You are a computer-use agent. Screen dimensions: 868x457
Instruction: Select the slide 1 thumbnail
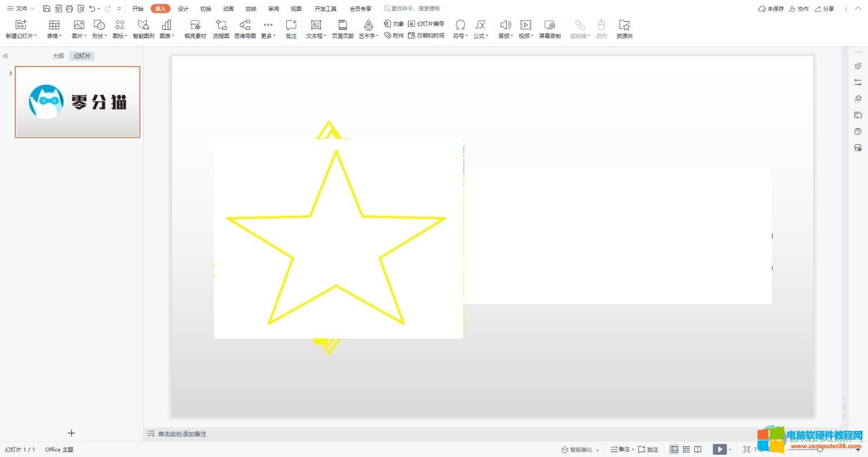(x=78, y=102)
